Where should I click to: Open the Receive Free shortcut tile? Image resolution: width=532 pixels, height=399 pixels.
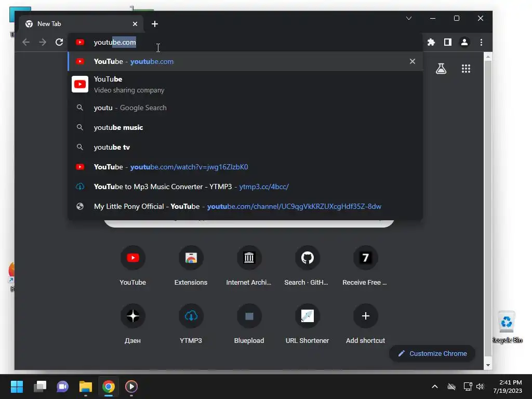pos(365,267)
